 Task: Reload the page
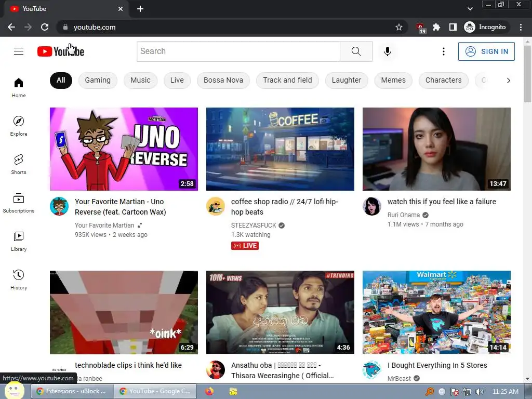click(x=45, y=27)
